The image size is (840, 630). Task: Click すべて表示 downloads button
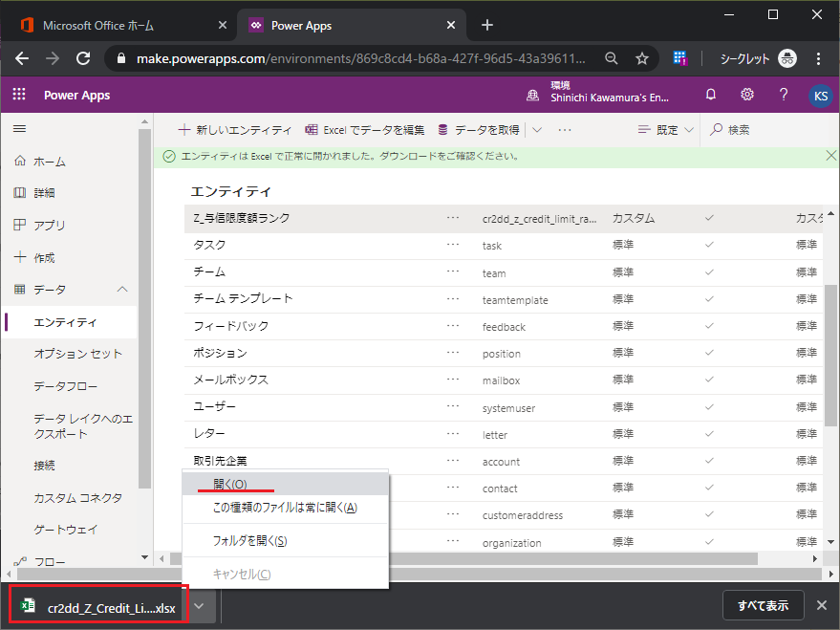pyautogui.click(x=763, y=605)
